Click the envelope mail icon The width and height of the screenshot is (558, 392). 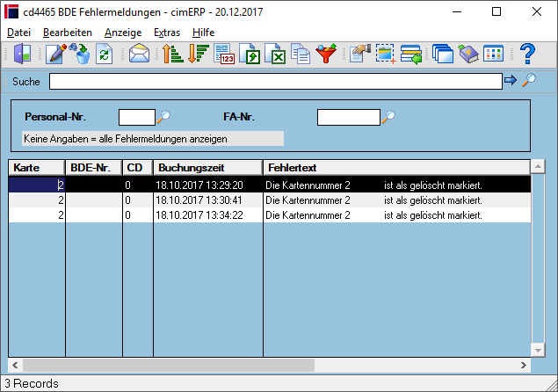point(139,54)
